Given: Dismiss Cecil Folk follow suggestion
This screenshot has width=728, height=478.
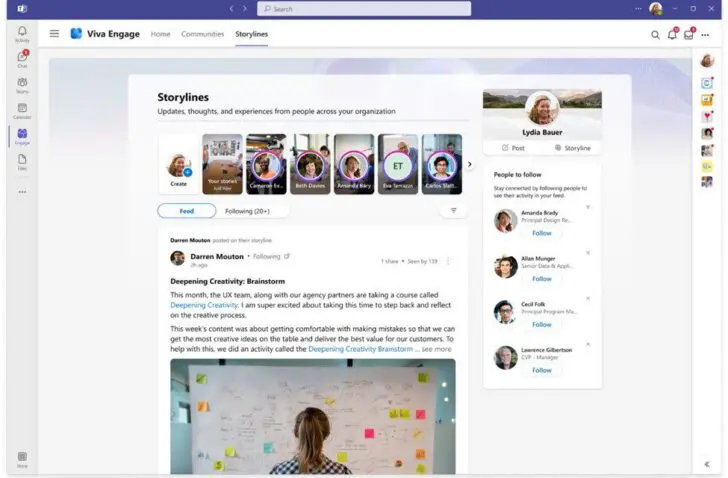Looking at the screenshot, I should point(588,298).
